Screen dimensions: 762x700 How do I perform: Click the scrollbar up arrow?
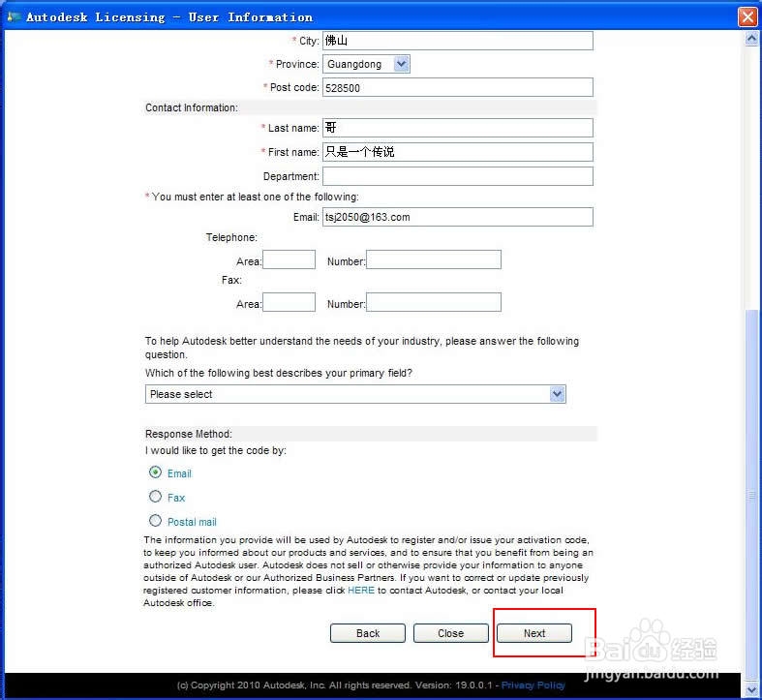(x=751, y=38)
